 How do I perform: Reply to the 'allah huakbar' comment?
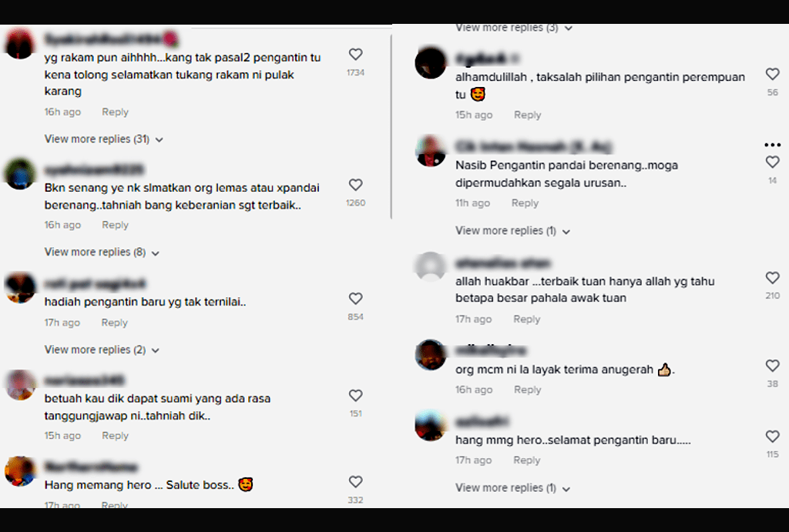pyautogui.click(x=526, y=320)
